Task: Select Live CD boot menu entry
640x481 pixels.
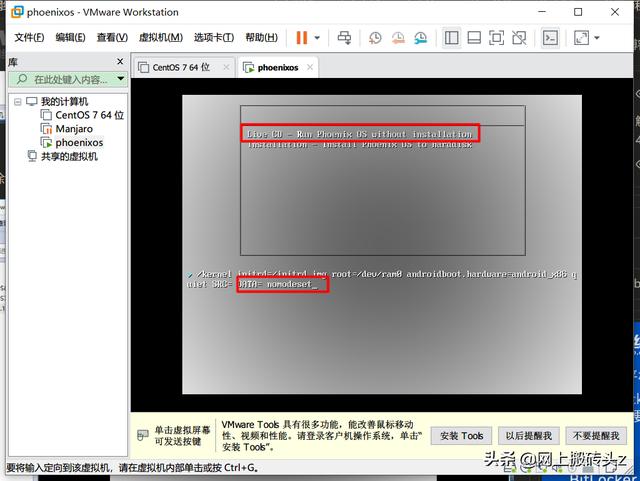Action: click(359, 134)
